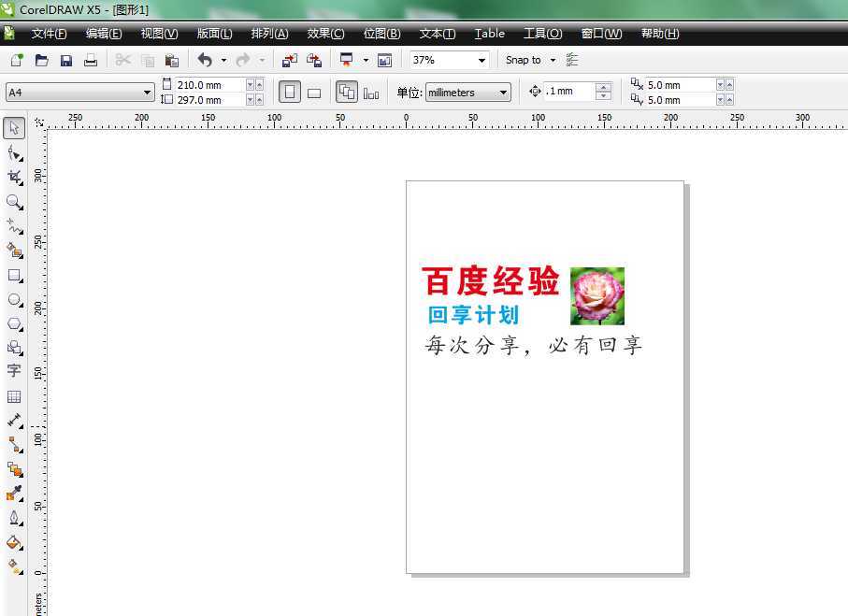
Task: Select the Pick tool
Action: (13, 129)
